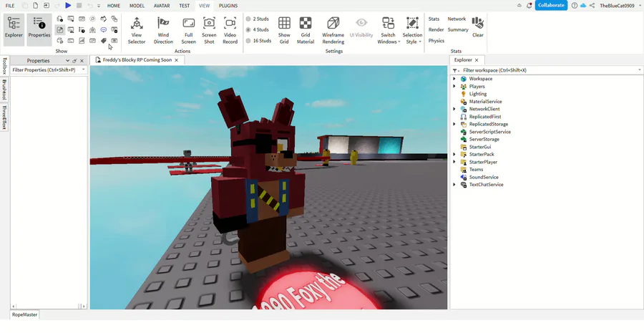This screenshot has width=644, height=333.
Task: Select the 16 Studs grid option
Action: pyautogui.click(x=259, y=41)
